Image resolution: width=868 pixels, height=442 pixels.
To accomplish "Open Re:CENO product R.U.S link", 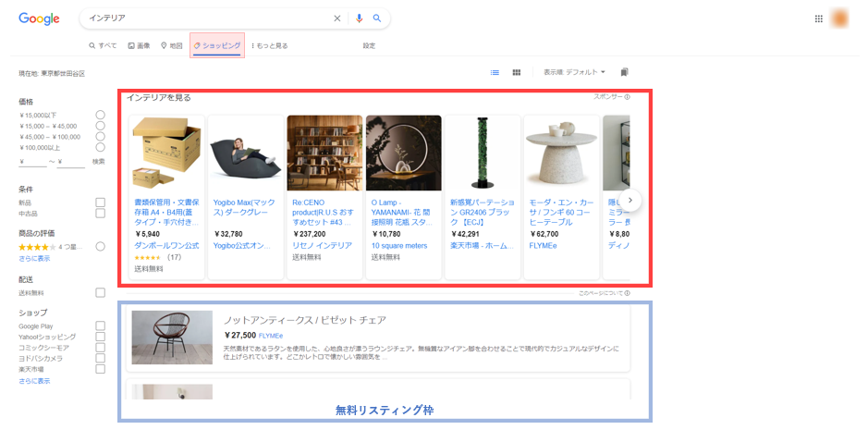I will pyautogui.click(x=323, y=213).
